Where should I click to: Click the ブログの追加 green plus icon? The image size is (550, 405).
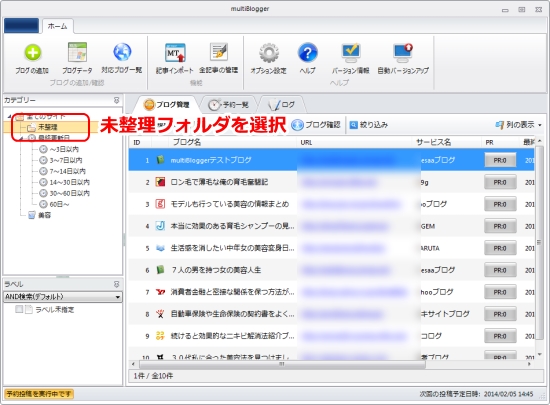click(32, 53)
